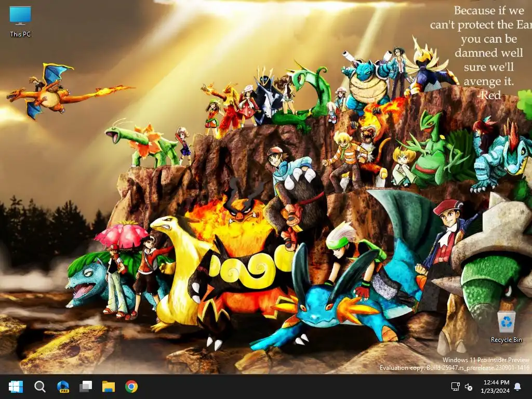Open muted volume tray icon

click(x=469, y=387)
